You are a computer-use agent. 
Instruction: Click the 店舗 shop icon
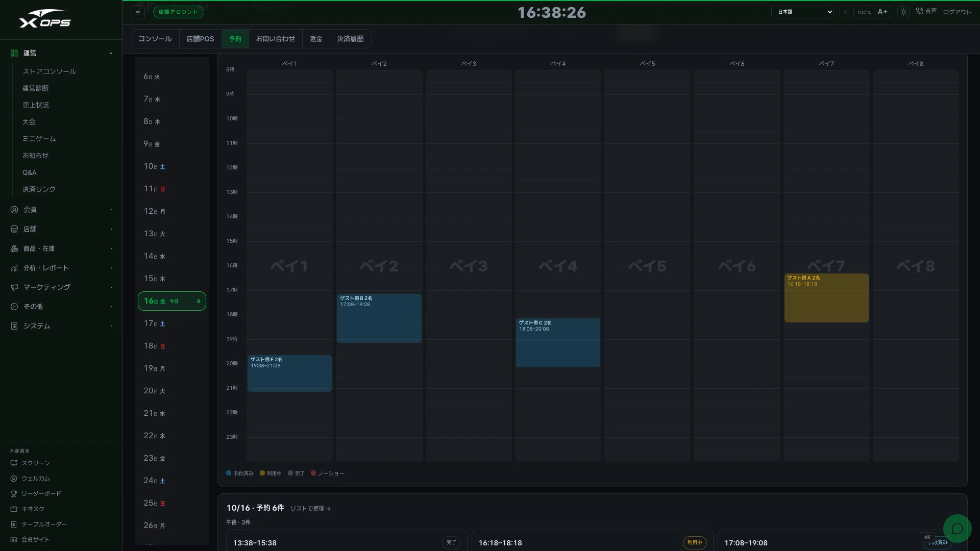14,229
